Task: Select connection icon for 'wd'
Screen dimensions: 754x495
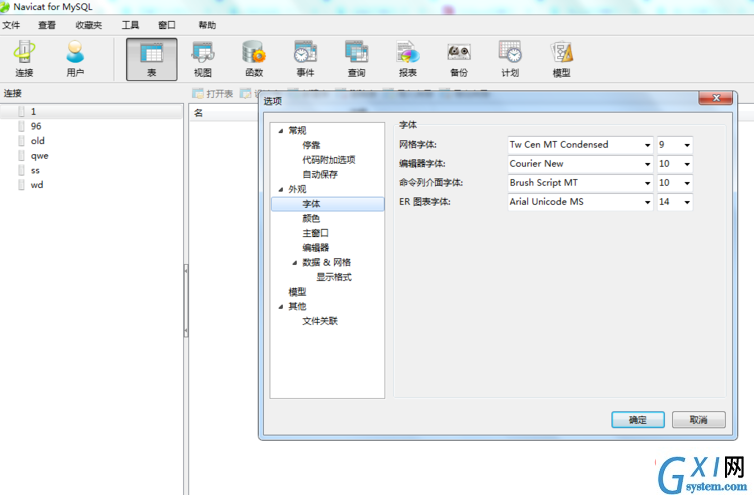Action: tap(21, 185)
